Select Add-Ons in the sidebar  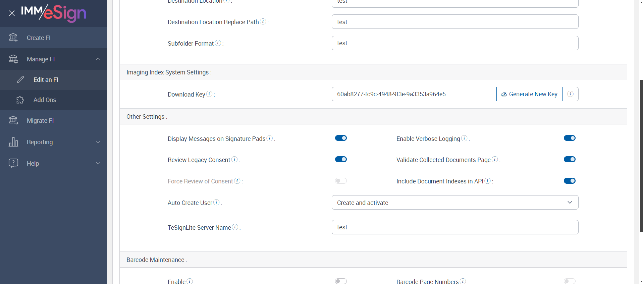click(45, 100)
